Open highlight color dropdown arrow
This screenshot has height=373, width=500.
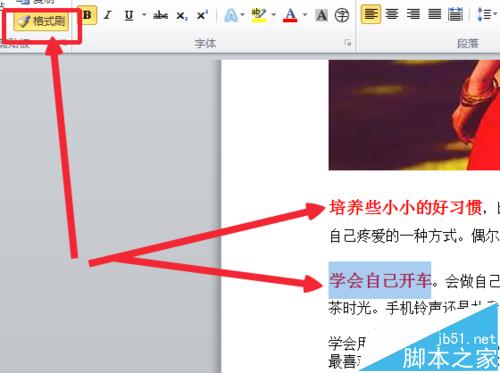(x=274, y=15)
